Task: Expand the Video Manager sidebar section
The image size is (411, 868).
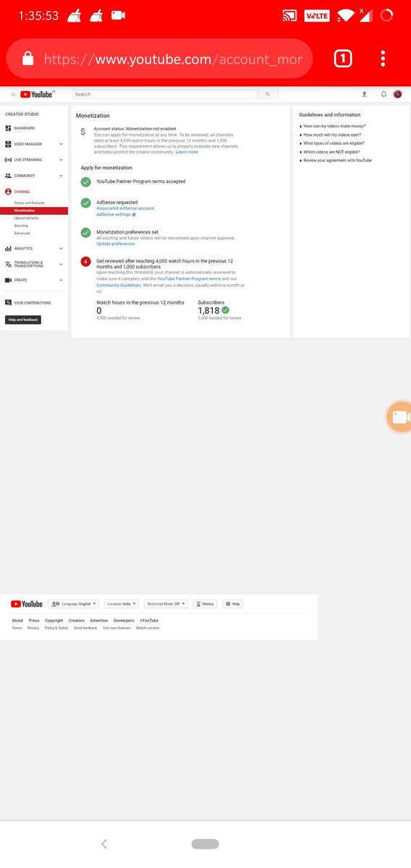Action: click(x=34, y=144)
